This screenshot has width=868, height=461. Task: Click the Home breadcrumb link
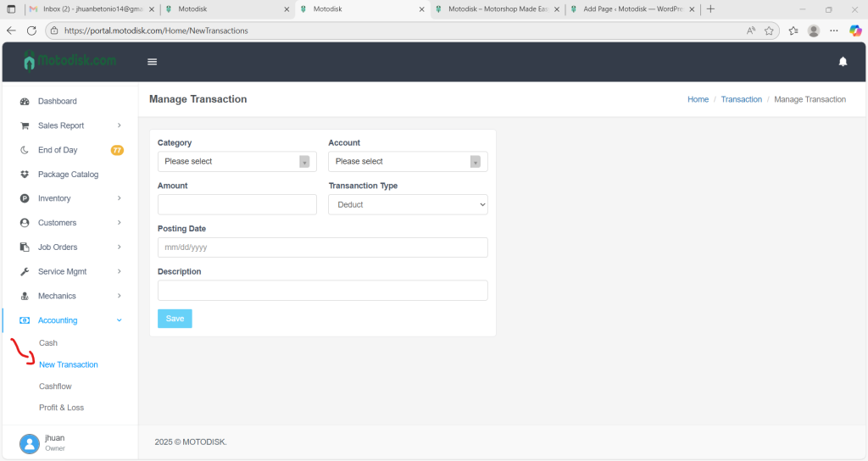click(x=698, y=100)
